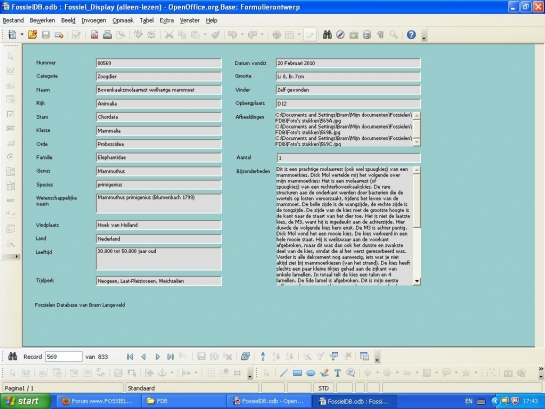Click scroll-up arrow of Bijzonderheden text box
Viewport: 545px width, 409px height.
(417, 170)
